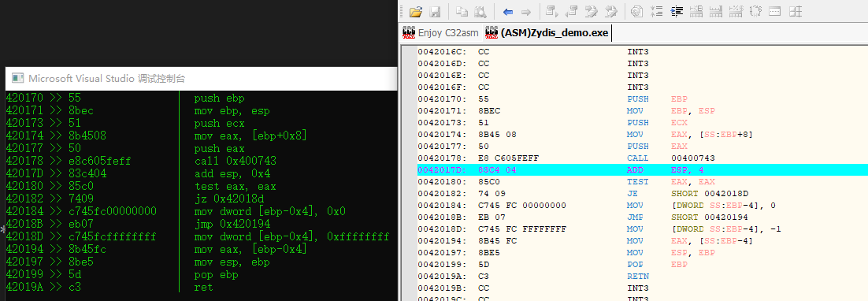Image resolution: width=868 pixels, height=301 pixels.
Task: Click the split columns layout icon
Action: tap(796, 12)
